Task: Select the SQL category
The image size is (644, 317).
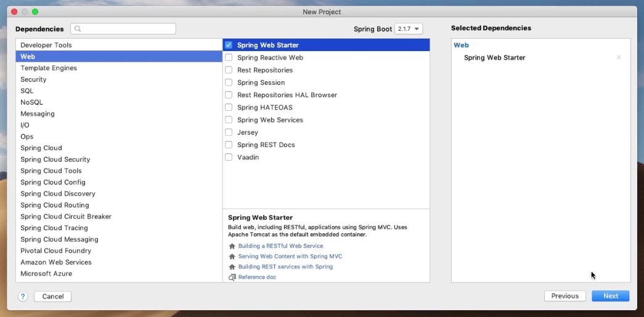Action: [x=119, y=91]
